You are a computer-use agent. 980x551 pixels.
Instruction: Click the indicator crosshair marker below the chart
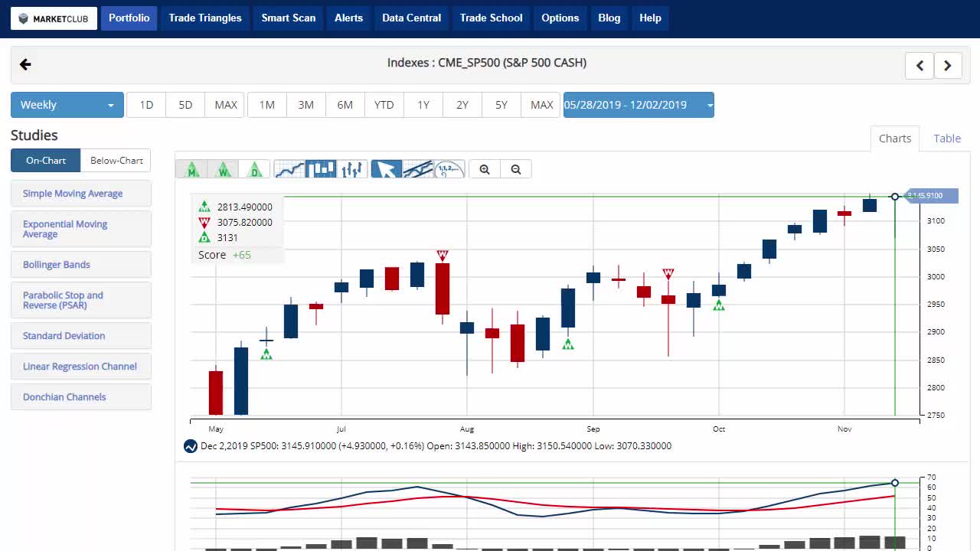pos(894,483)
